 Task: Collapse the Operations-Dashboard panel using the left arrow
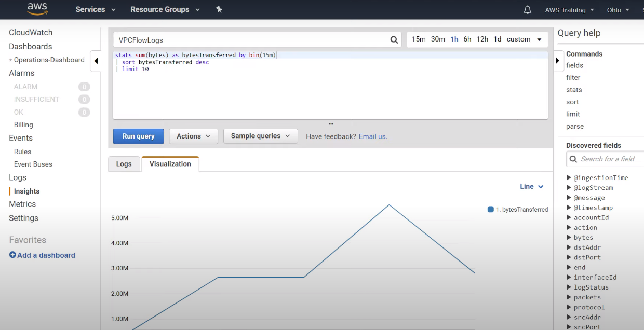[96, 61]
